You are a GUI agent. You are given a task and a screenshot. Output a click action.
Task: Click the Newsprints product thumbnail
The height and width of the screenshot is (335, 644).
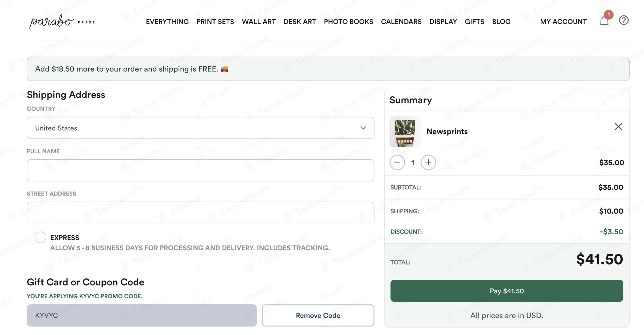[x=405, y=131]
